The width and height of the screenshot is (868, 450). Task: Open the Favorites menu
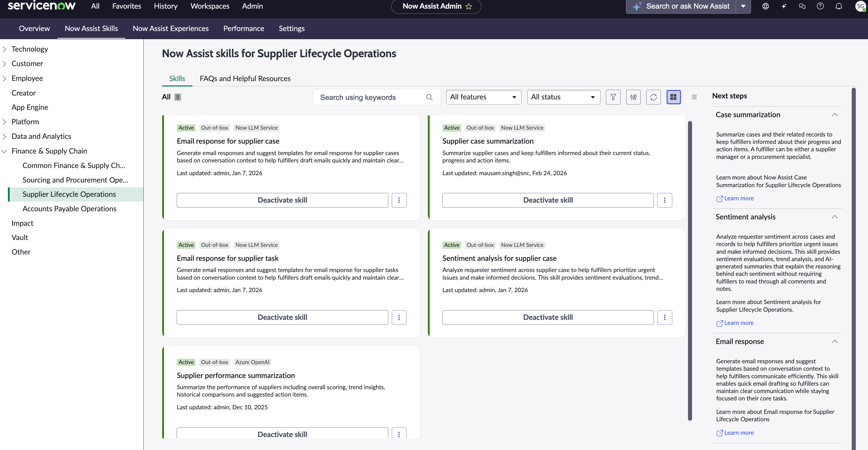tap(127, 6)
